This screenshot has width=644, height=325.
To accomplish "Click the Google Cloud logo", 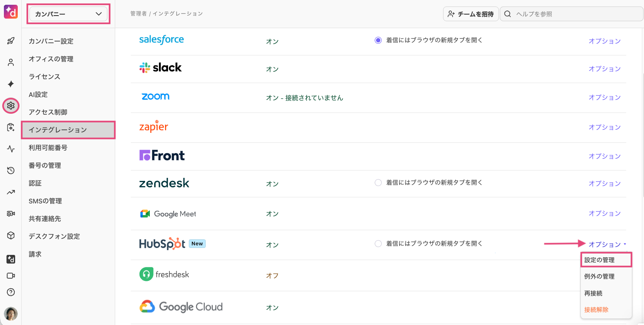I will click(181, 307).
